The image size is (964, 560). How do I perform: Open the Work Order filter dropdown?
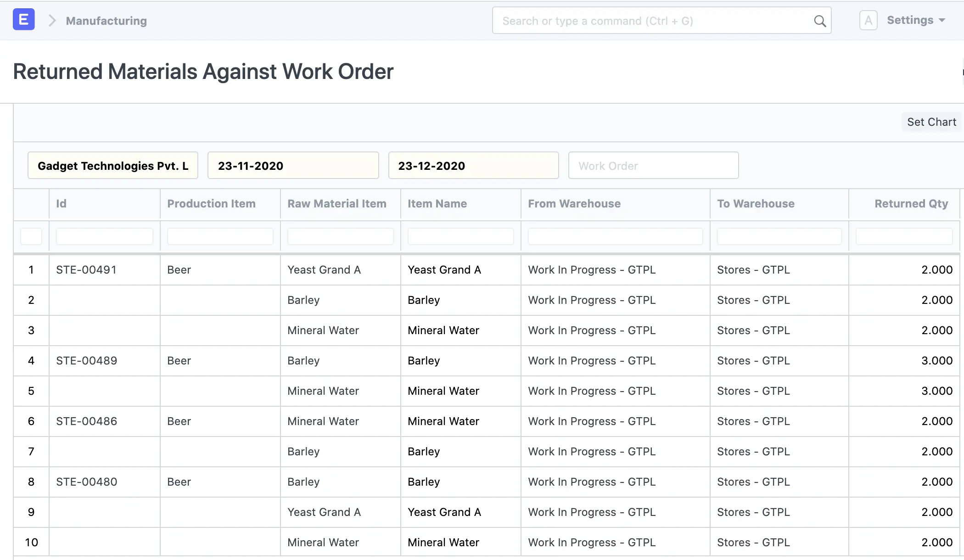653,165
